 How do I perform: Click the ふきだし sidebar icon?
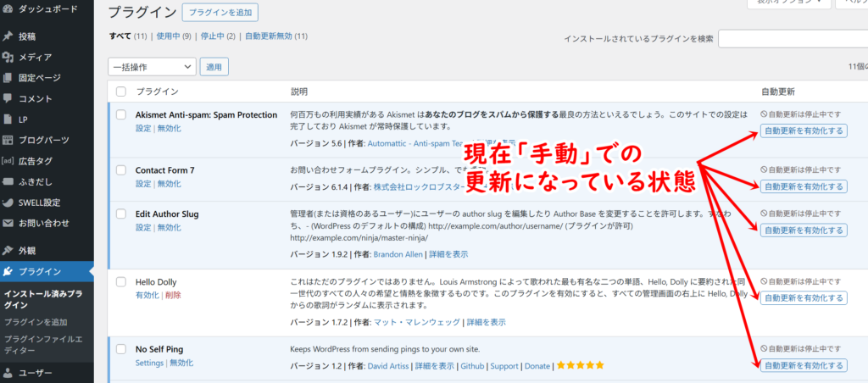pos(8,181)
